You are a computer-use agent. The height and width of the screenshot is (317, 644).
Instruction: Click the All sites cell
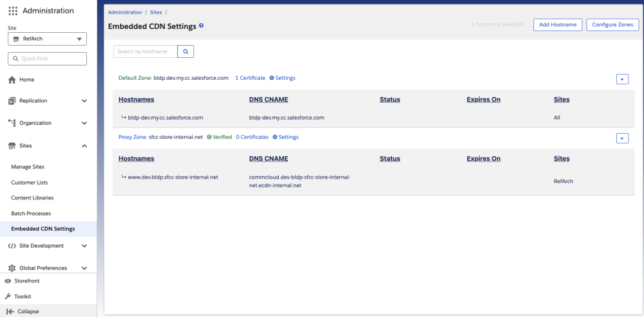click(x=557, y=118)
